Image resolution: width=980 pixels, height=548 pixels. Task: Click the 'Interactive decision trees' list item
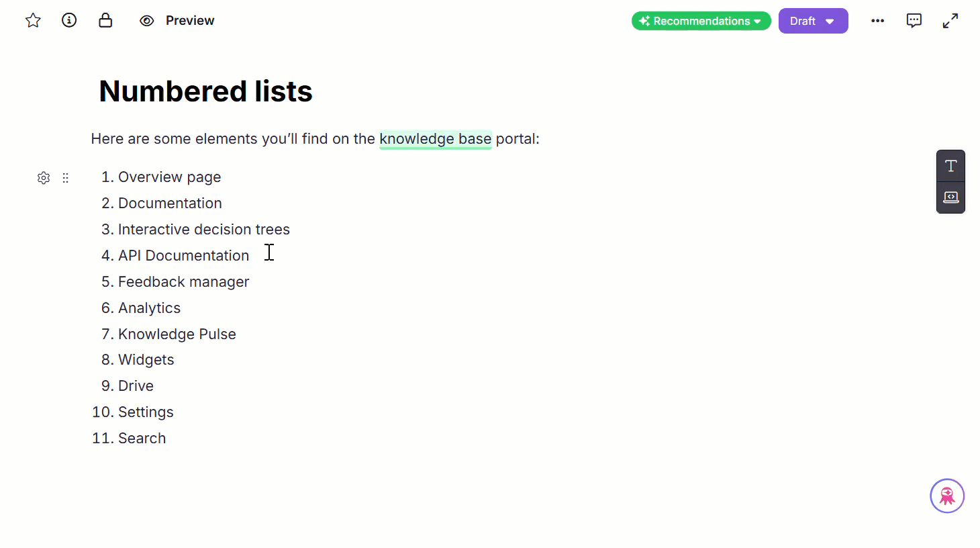pyautogui.click(x=203, y=230)
